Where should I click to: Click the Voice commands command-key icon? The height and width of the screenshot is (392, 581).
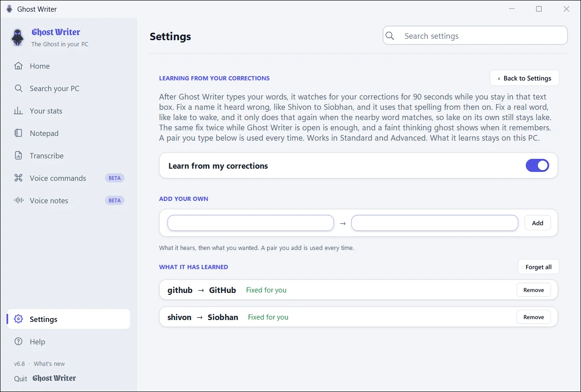(18, 178)
